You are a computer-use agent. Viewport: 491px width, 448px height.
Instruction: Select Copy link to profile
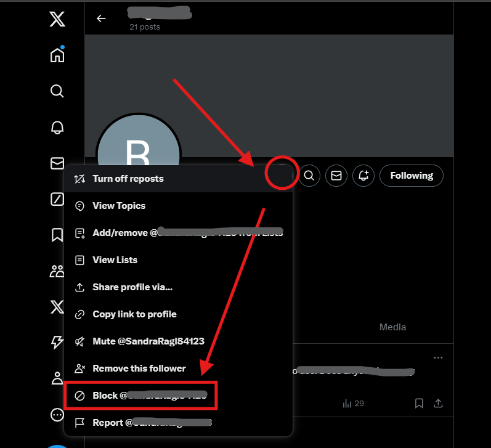click(x=178, y=314)
